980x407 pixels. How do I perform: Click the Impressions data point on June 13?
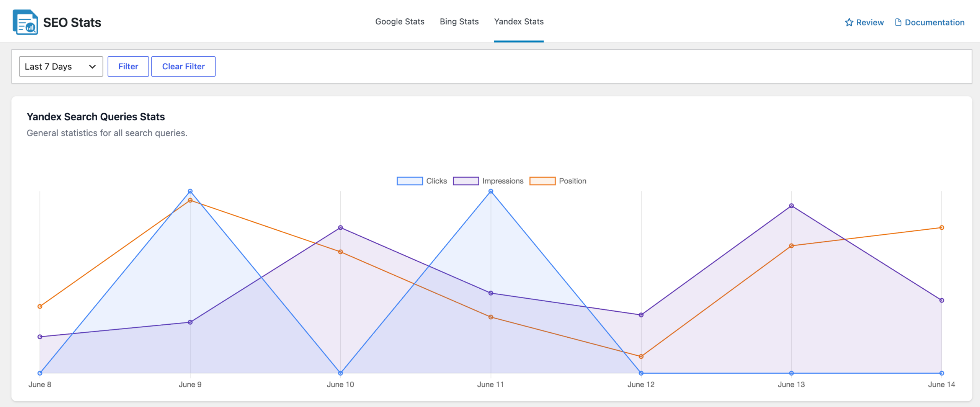tap(791, 206)
